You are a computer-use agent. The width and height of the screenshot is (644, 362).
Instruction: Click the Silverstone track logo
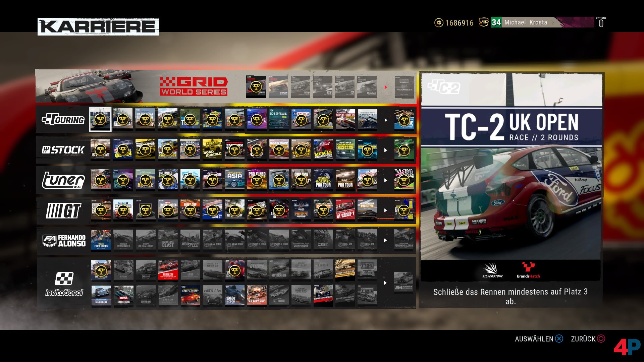pos(492,270)
